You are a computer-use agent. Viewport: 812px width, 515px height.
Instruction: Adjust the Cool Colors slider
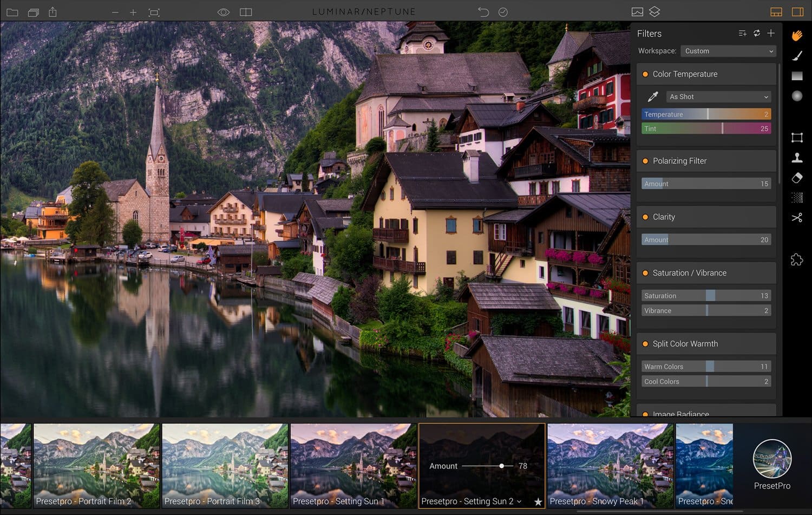[706, 382]
